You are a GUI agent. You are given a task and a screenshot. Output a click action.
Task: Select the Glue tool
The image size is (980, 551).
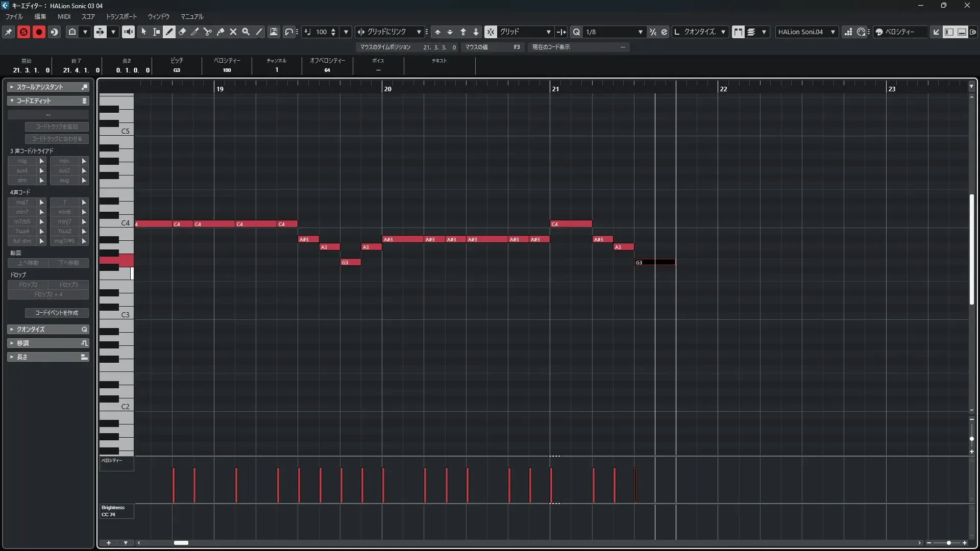(x=220, y=32)
